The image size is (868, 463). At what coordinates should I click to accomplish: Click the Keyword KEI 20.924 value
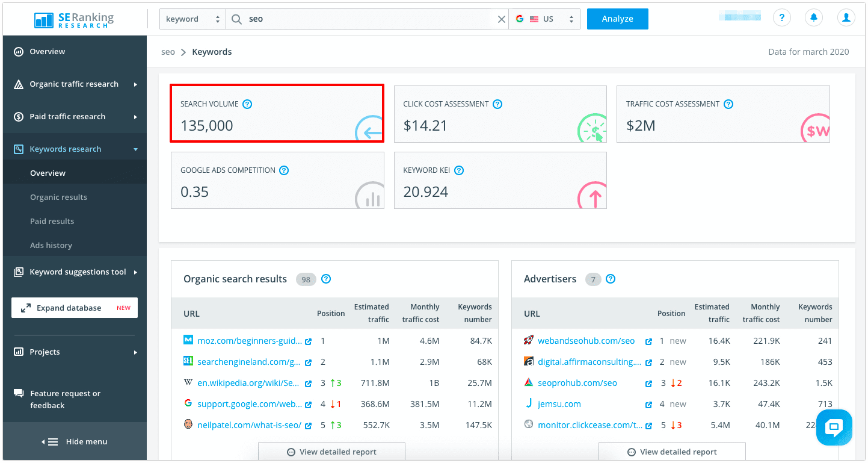(426, 192)
